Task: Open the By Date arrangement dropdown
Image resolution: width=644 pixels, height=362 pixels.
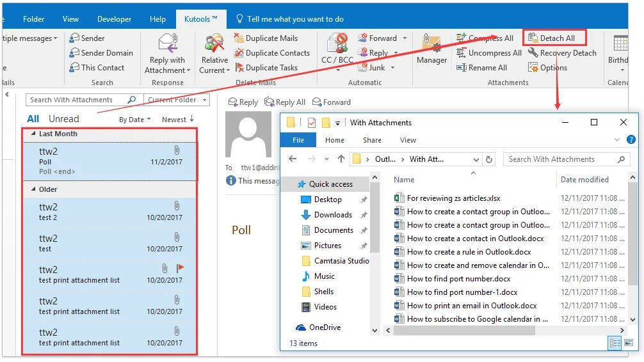Action: (x=134, y=120)
